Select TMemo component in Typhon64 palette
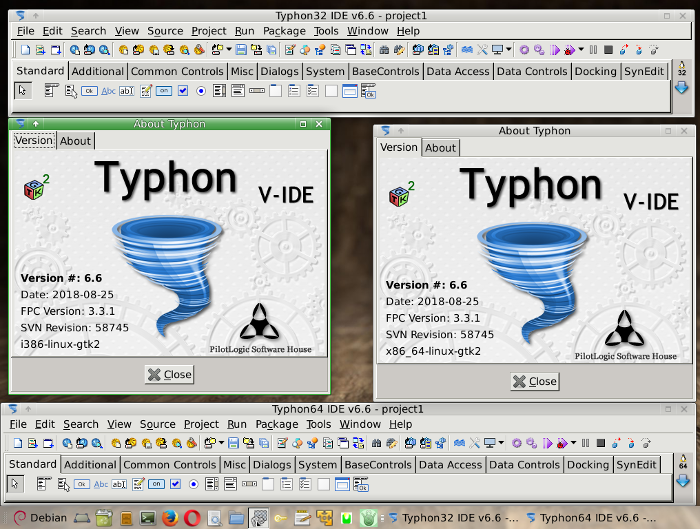This screenshot has width=700, height=529. click(x=138, y=484)
